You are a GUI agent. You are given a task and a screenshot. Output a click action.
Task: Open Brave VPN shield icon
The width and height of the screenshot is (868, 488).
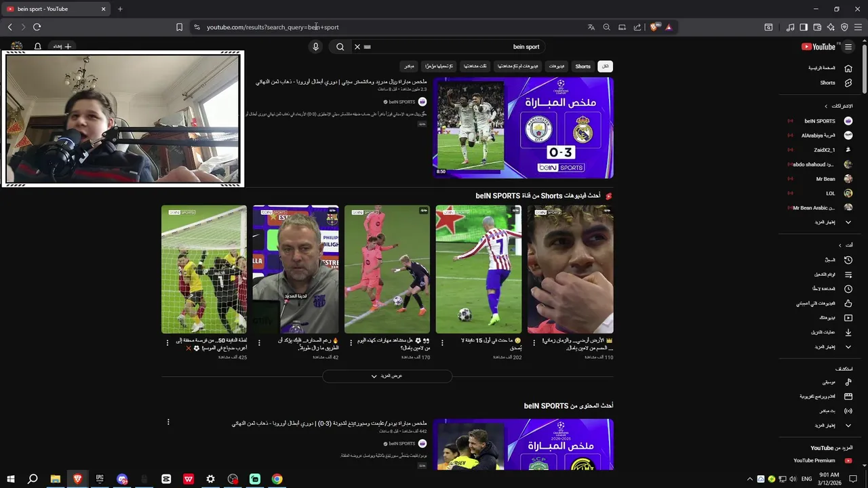(x=844, y=27)
